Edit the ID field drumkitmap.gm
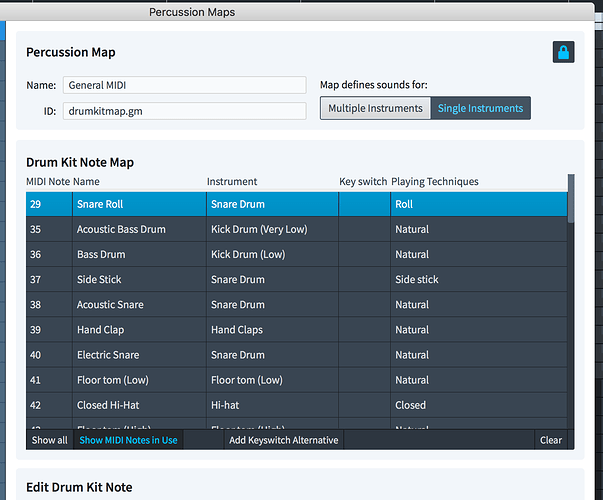Viewport: 603px width, 500px height. pyautogui.click(x=185, y=111)
